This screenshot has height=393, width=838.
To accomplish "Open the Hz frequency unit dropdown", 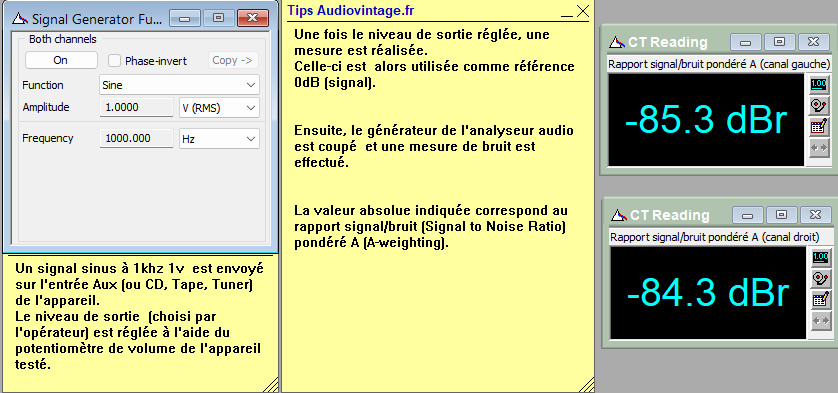I will [x=219, y=138].
